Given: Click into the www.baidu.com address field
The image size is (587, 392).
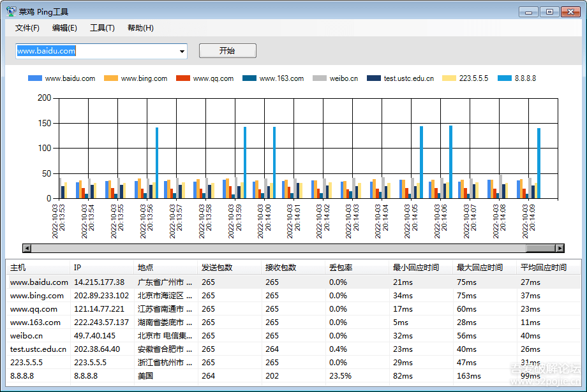Looking at the screenshot, I should 96,51.
